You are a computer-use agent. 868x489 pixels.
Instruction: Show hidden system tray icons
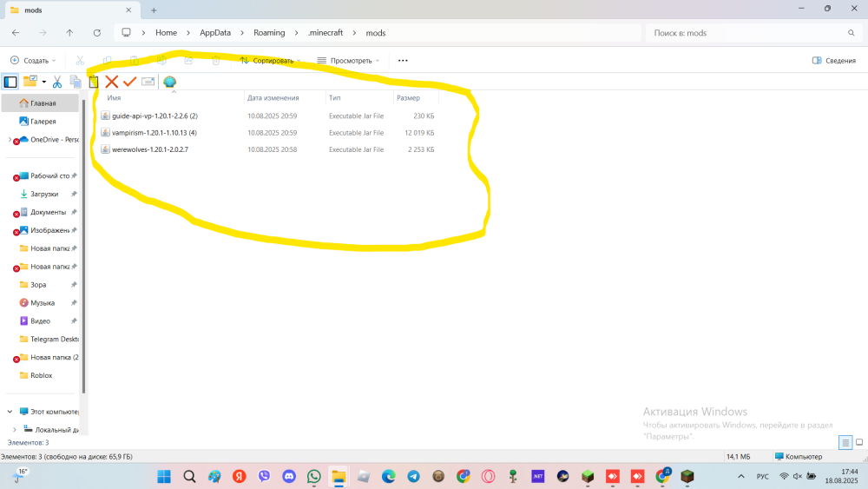pyautogui.click(x=740, y=476)
